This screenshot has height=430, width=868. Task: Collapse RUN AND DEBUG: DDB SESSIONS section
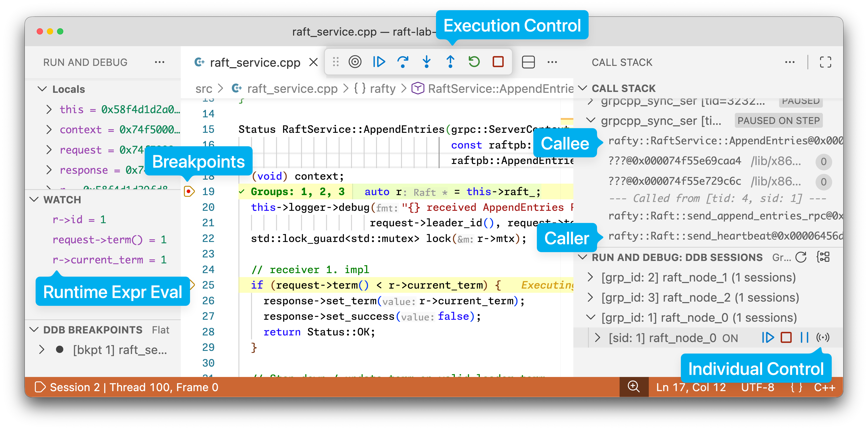tap(582, 257)
